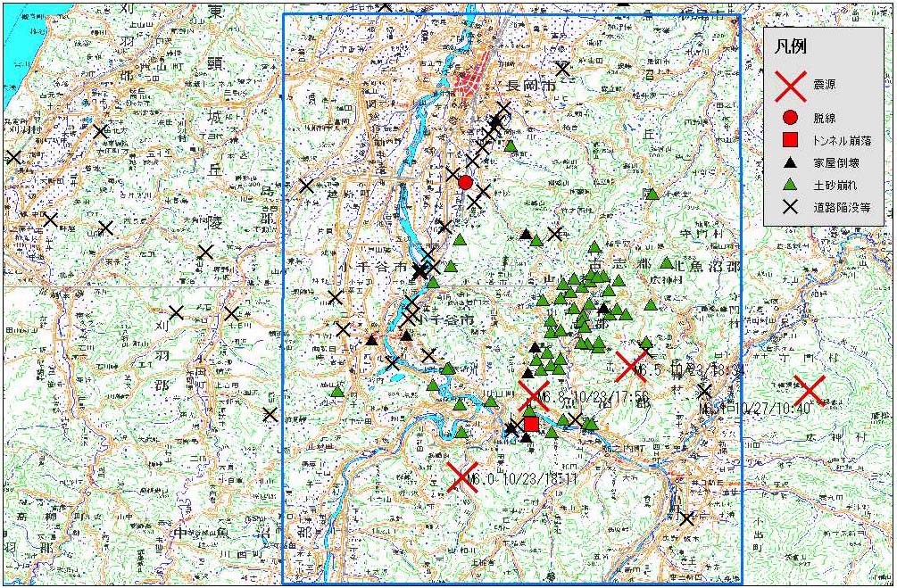The image size is (897, 588).
Task: Click the legend title 凡例
Action: pos(791,48)
